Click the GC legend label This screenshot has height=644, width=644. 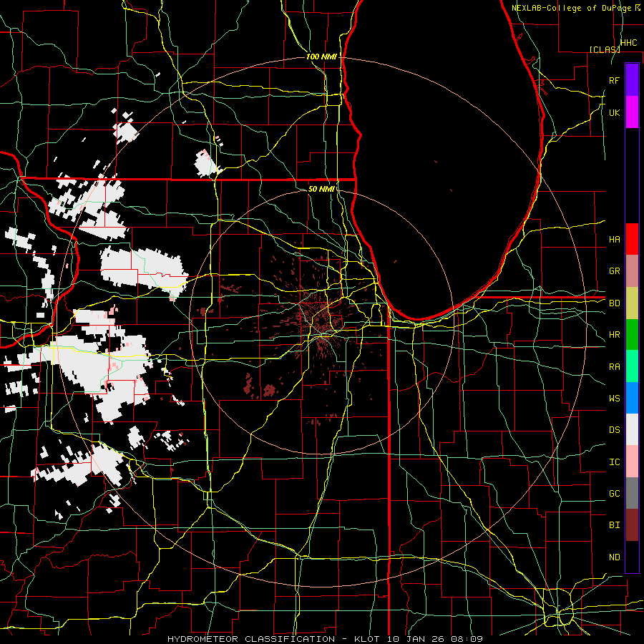[x=614, y=493]
